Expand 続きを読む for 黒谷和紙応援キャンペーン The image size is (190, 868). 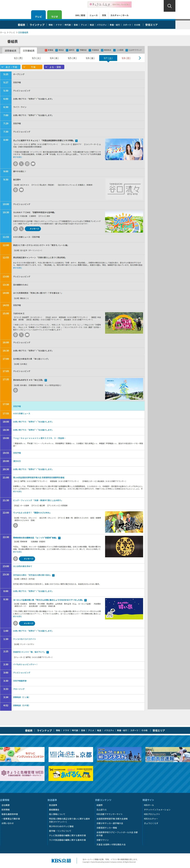(x=18, y=268)
